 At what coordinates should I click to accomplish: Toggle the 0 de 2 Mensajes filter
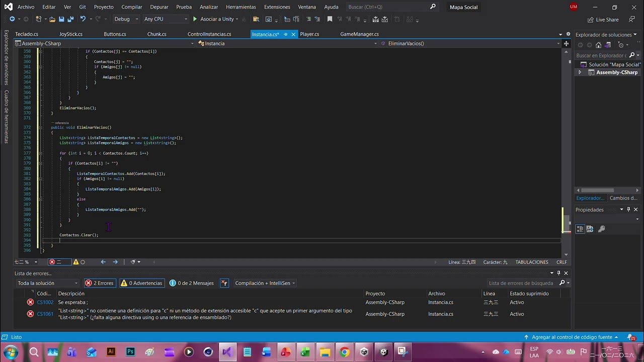coord(192,283)
